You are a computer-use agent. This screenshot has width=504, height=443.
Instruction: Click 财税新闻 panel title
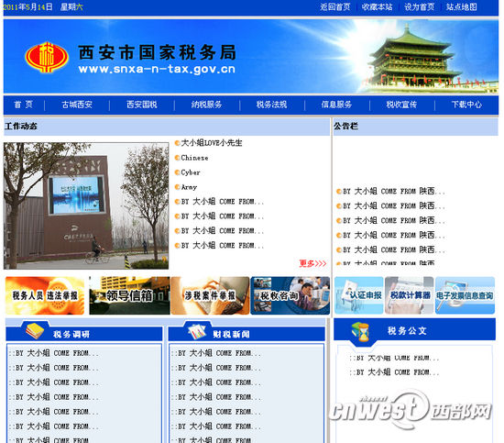232,334
